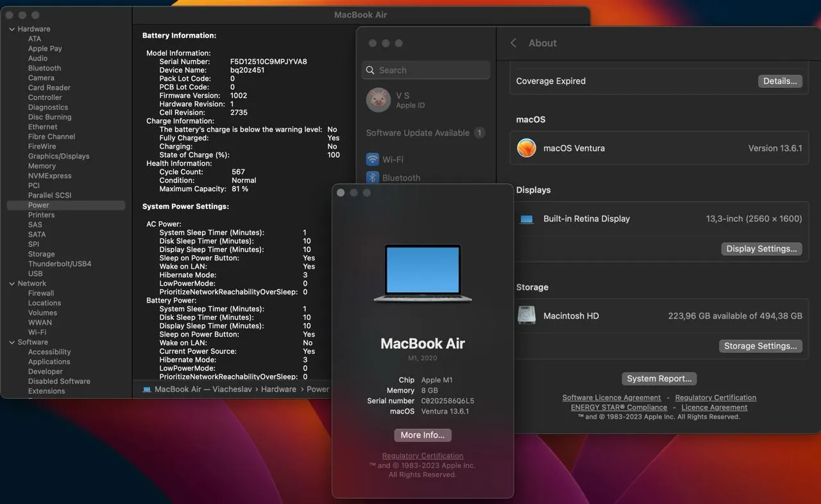The height and width of the screenshot is (504, 821).
Task: Click Hardware in the System Information path bar
Action: pos(278,389)
